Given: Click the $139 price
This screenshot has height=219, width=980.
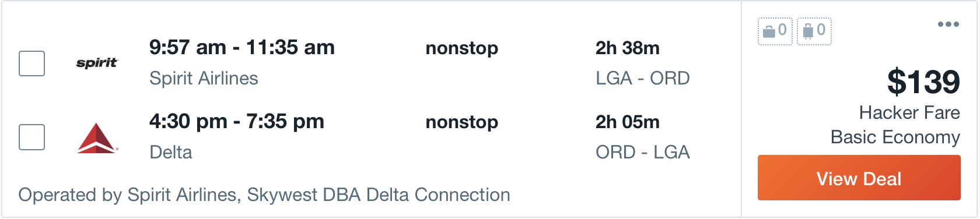Looking at the screenshot, I should point(923,82).
